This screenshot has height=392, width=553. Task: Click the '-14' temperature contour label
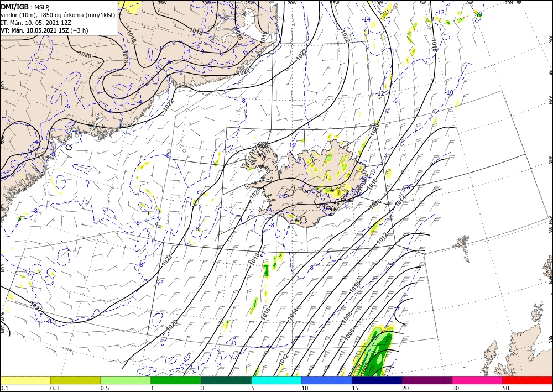click(x=367, y=19)
